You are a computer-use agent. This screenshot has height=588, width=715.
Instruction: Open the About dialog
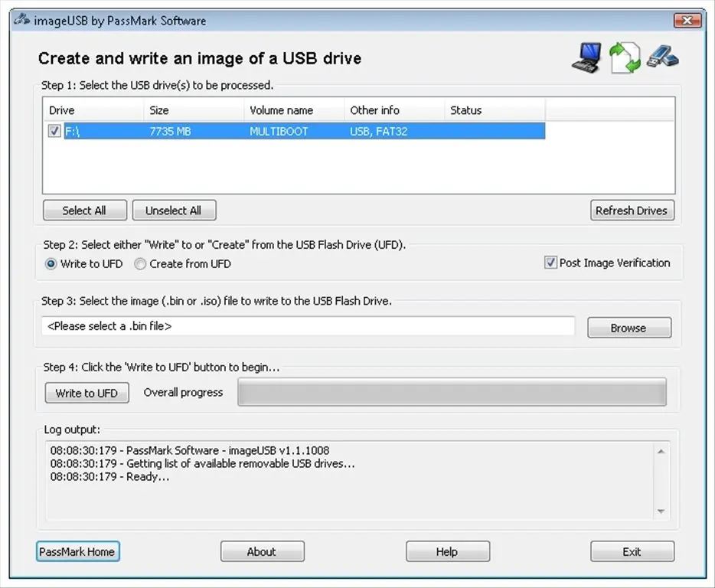263,551
